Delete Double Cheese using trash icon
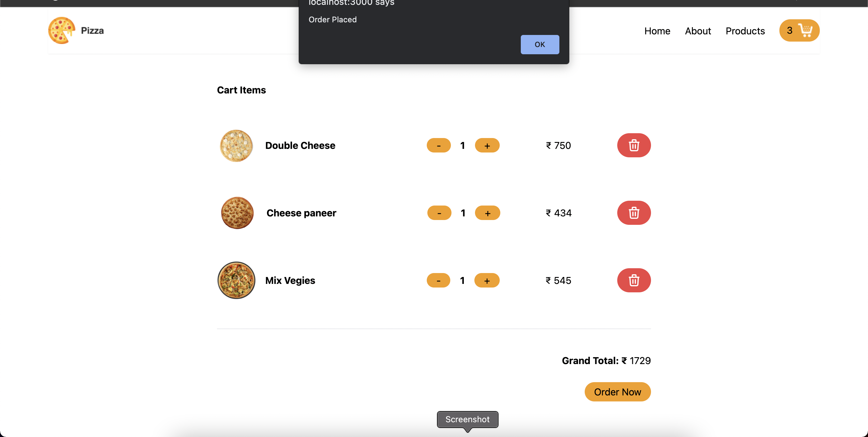 click(x=634, y=145)
